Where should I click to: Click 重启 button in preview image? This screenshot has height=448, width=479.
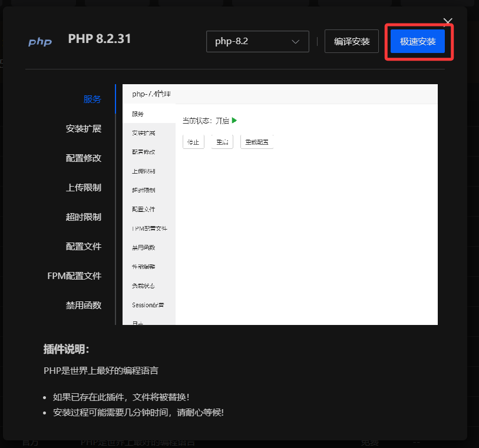[x=222, y=142]
